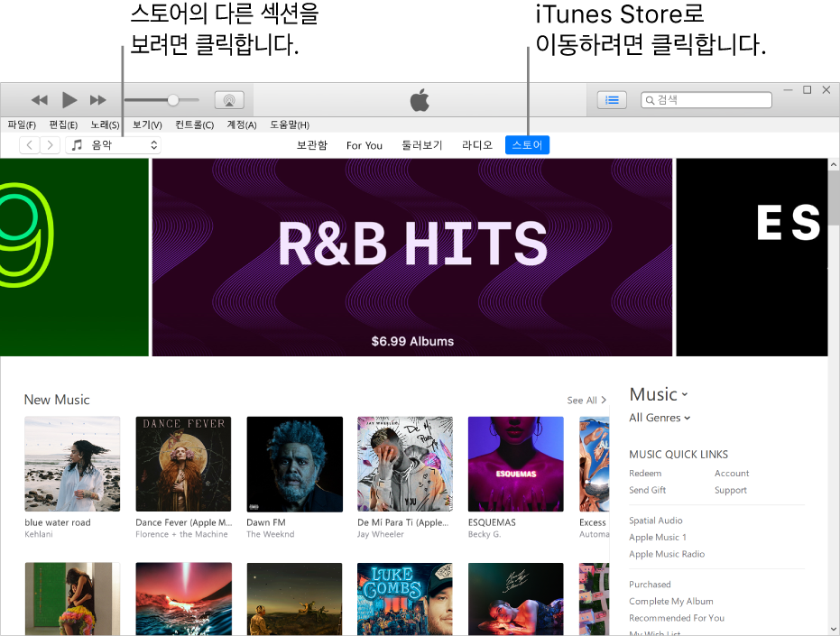Skip ahead with the fast-forward button
The image size is (840, 636).
98,99
